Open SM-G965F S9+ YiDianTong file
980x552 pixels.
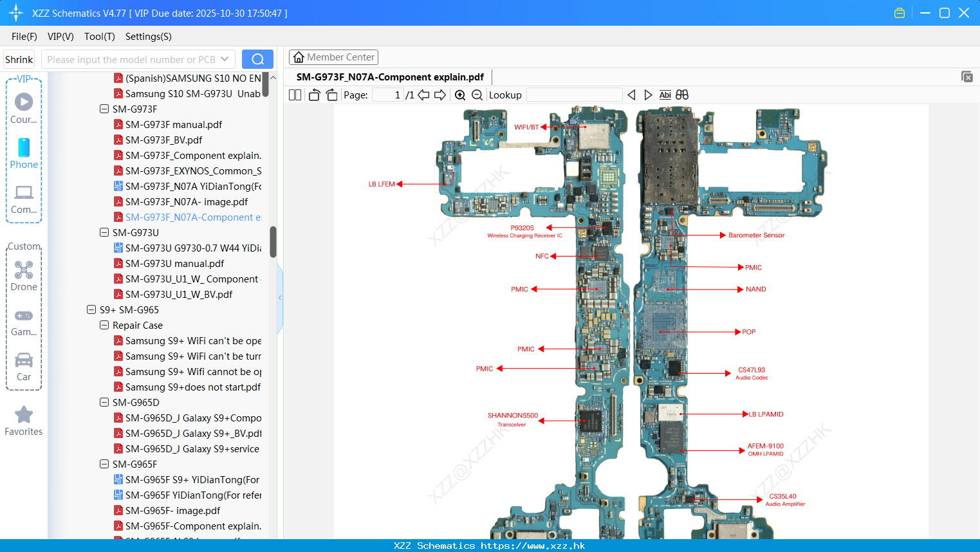coord(192,479)
